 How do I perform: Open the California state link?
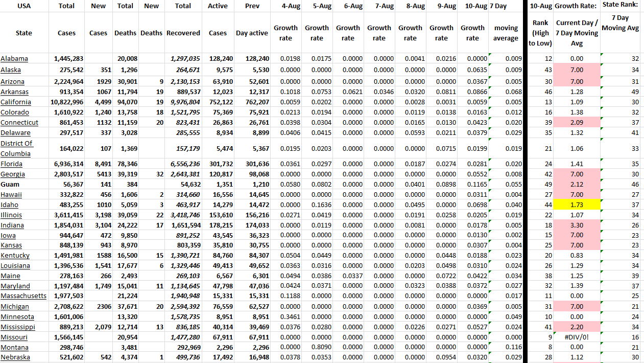(x=16, y=102)
